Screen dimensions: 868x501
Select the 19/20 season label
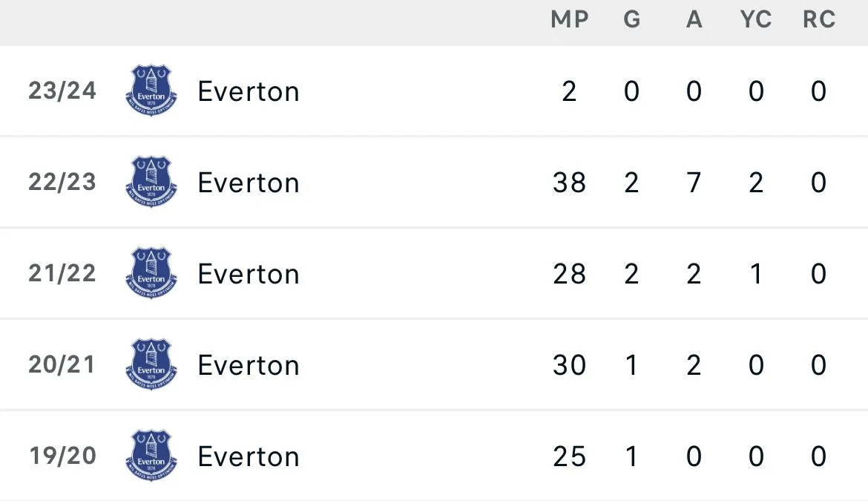(62, 456)
